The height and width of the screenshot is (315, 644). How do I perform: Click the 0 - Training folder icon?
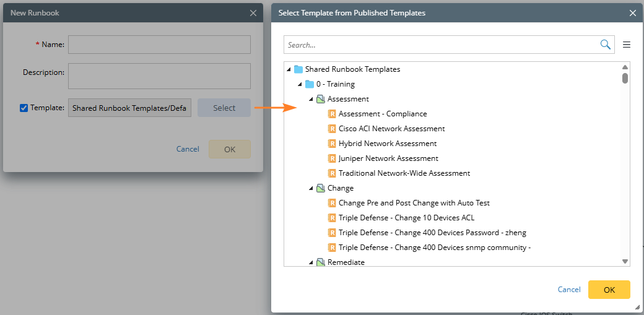pyautogui.click(x=310, y=84)
